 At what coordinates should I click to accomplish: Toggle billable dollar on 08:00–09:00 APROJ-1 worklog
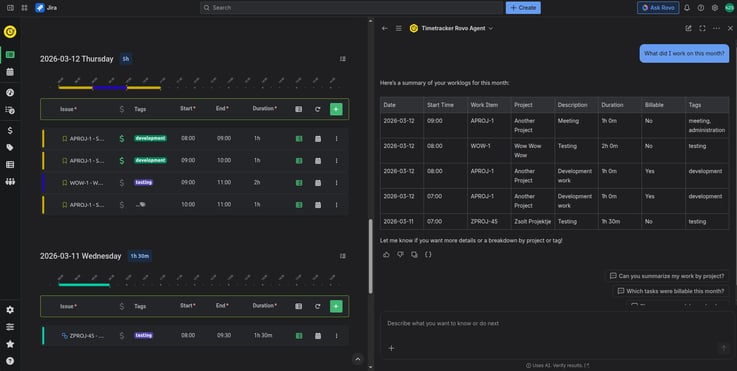click(122, 139)
